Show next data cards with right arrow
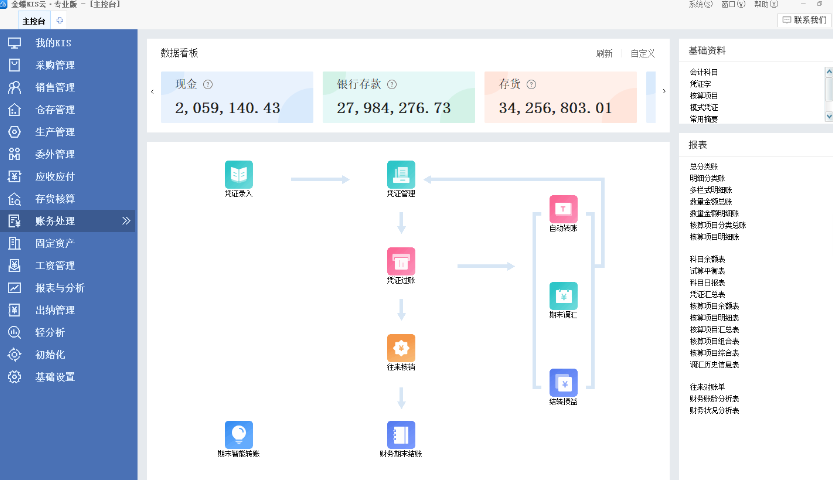 (x=664, y=91)
